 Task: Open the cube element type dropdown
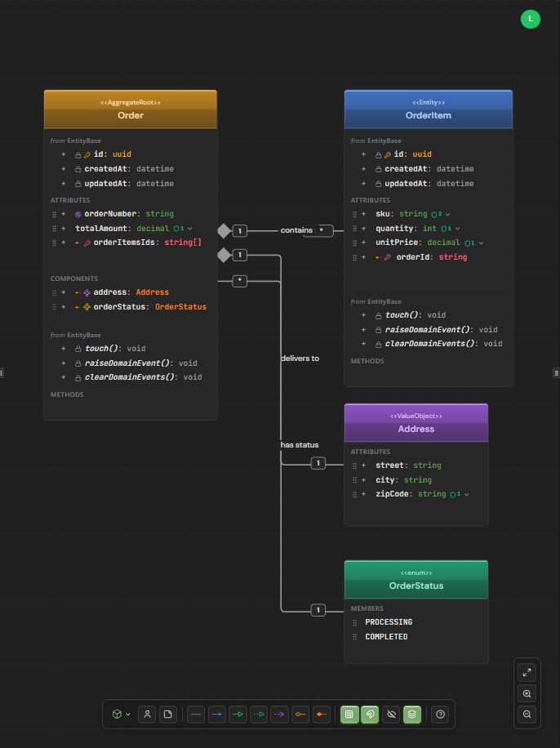[x=121, y=714]
